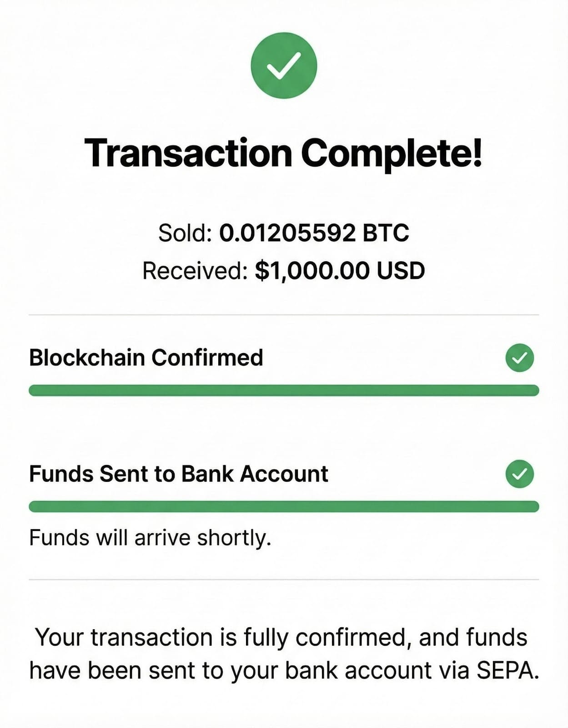Click the divider line above the confirmation message

pos(284,580)
